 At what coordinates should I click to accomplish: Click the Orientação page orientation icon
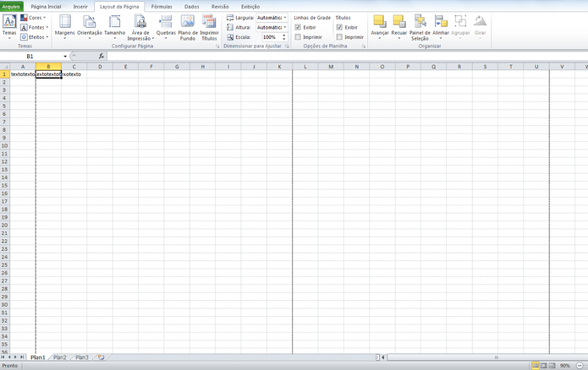pos(89,22)
